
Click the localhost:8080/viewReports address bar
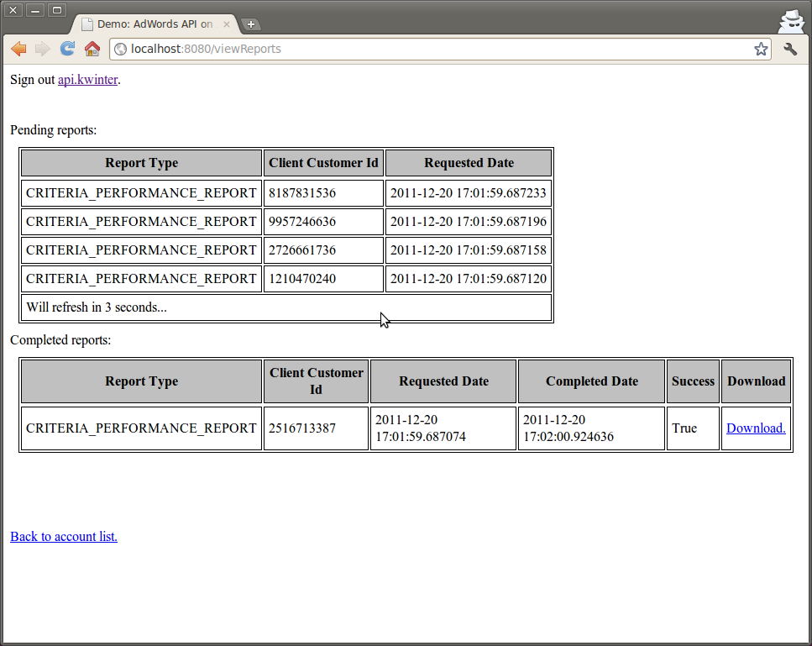(x=420, y=49)
